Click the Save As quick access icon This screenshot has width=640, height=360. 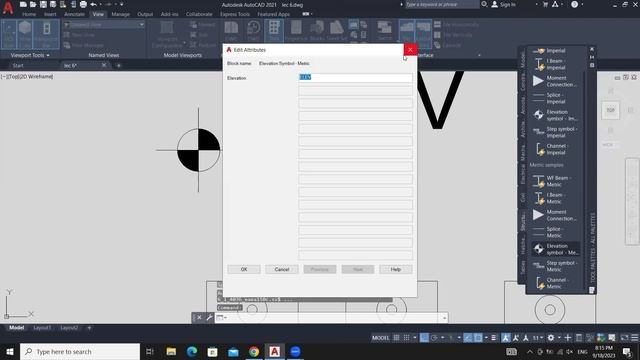click(x=53, y=4)
